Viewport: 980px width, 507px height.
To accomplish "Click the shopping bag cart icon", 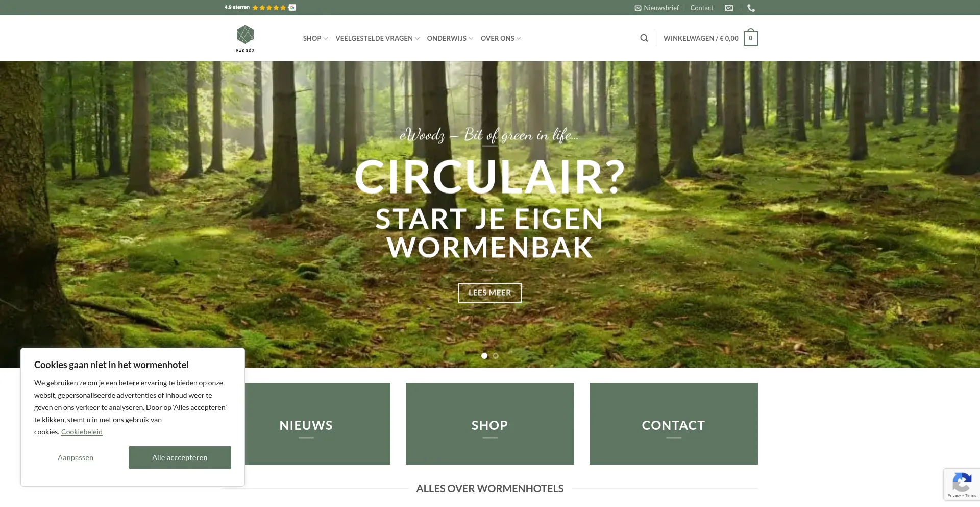I will pyautogui.click(x=750, y=38).
